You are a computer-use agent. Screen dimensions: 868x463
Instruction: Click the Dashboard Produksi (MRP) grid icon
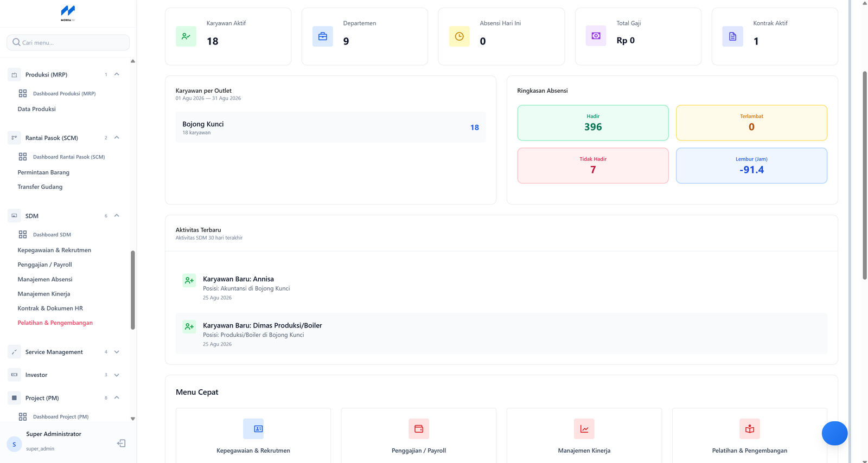23,93
